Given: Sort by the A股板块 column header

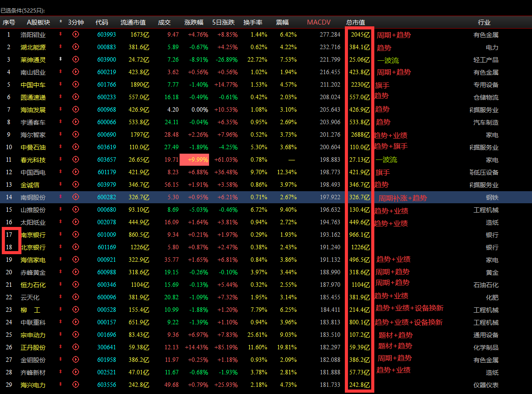Looking at the screenshot, I should (x=38, y=22).
